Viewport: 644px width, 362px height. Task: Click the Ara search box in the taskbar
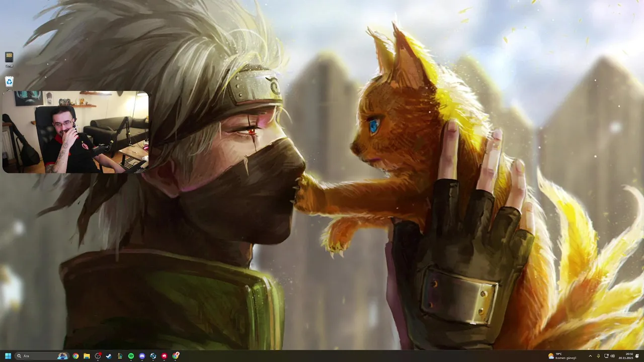42,356
